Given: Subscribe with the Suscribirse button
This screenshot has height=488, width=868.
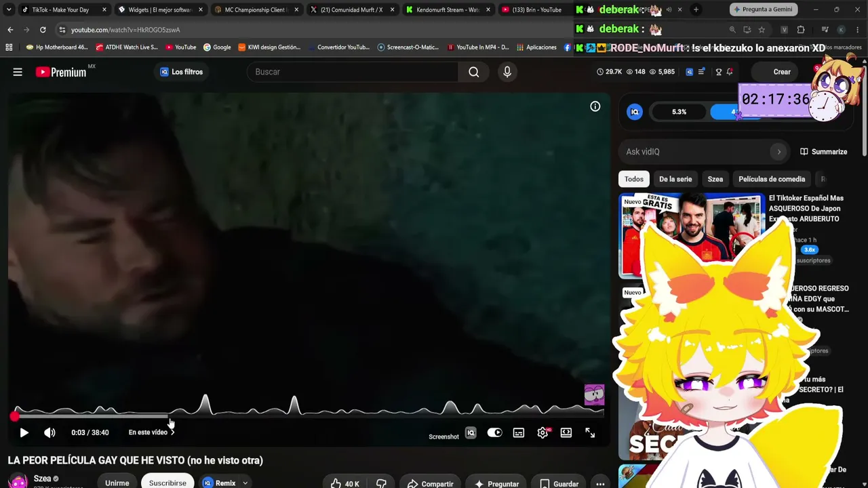Looking at the screenshot, I should (x=167, y=483).
